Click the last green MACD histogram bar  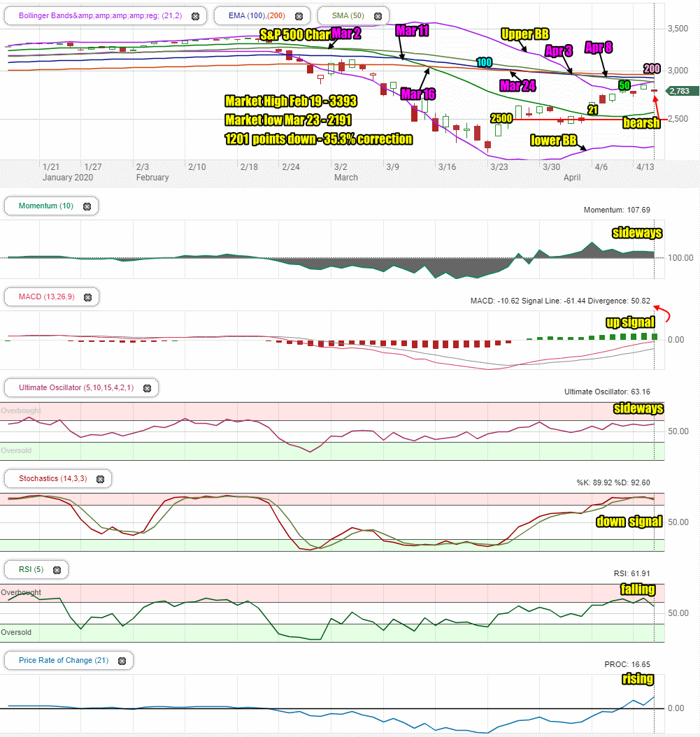pyautogui.click(x=655, y=336)
